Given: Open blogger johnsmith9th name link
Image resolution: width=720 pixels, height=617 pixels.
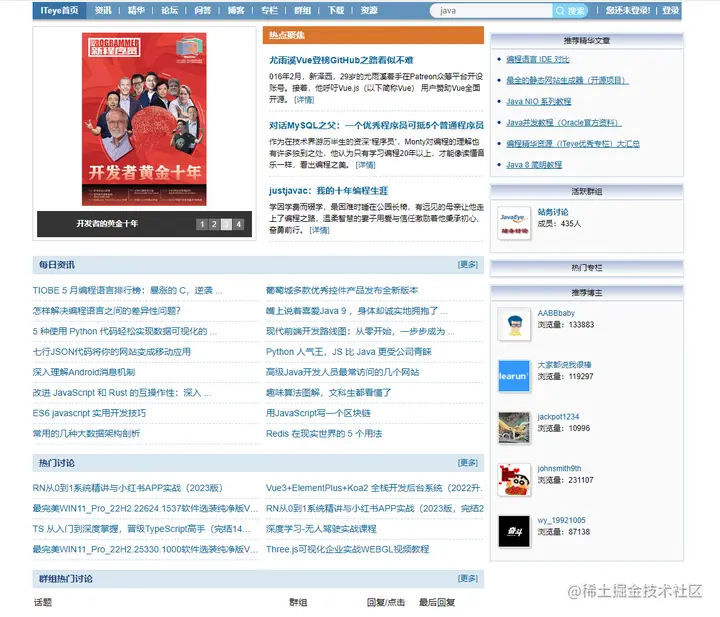Looking at the screenshot, I should [x=559, y=469].
